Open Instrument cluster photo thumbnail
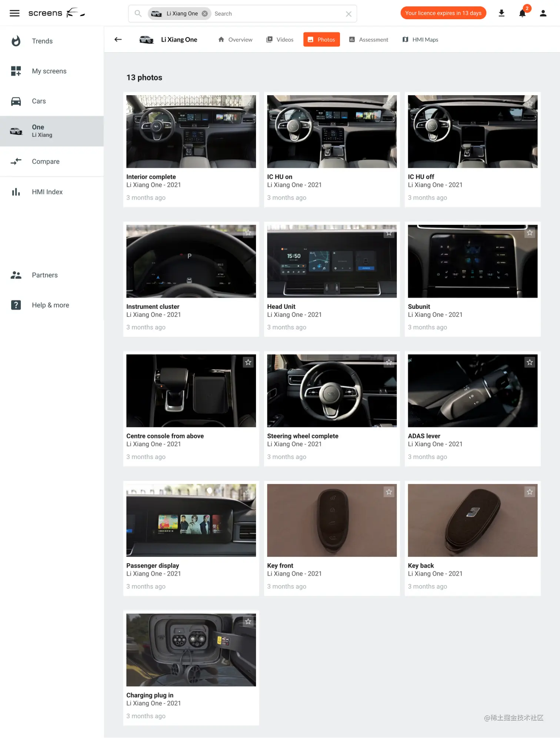Image resolution: width=560 pixels, height=738 pixels. coord(191,261)
